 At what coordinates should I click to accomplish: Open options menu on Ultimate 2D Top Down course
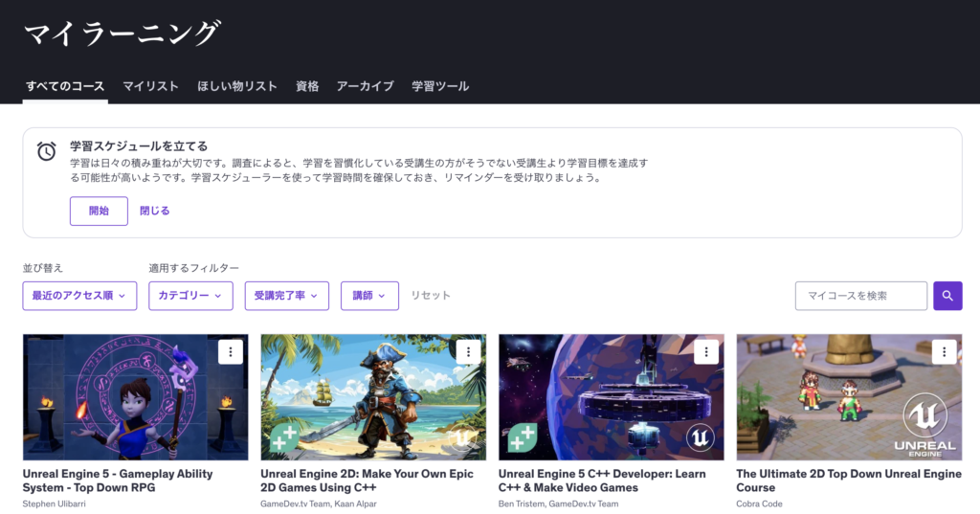point(944,352)
